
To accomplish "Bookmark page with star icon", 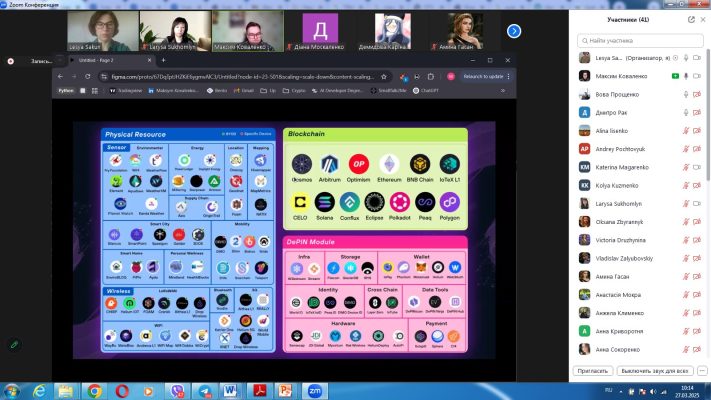I will (x=384, y=77).
